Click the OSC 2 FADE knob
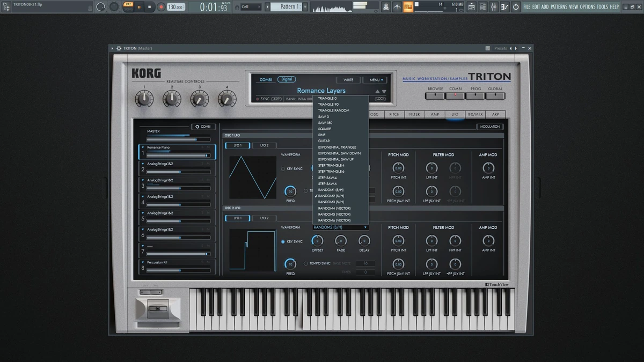Image resolution: width=644 pixels, height=362 pixels. 341,241
